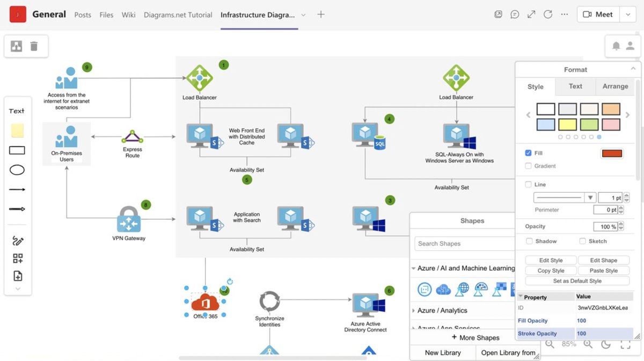This screenshot has height=361, width=644.
Task: Select the Office 365 cloud shape
Action: [x=205, y=302]
